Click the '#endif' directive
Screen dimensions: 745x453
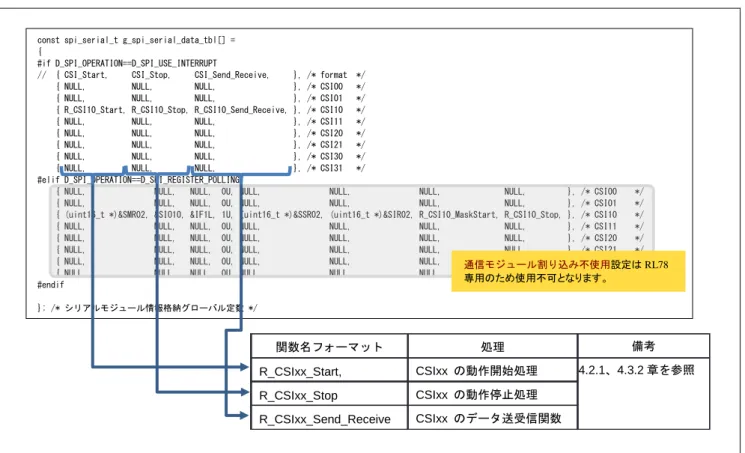(50, 285)
